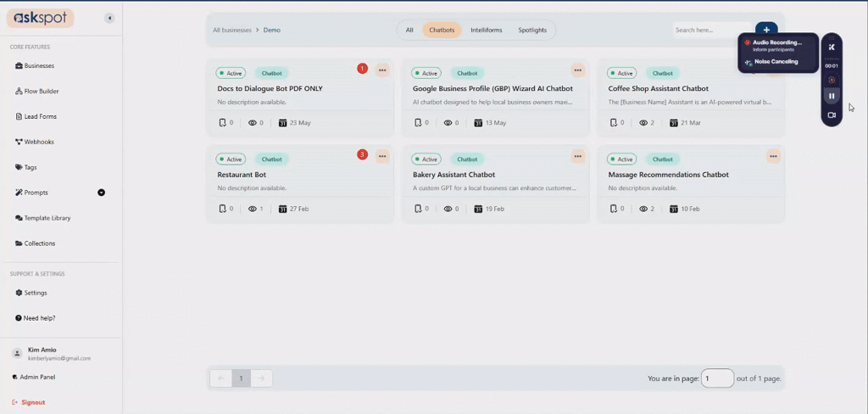Image resolution: width=868 pixels, height=414 pixels.
Task: Pause the screen recording
Action: (832, 97)
